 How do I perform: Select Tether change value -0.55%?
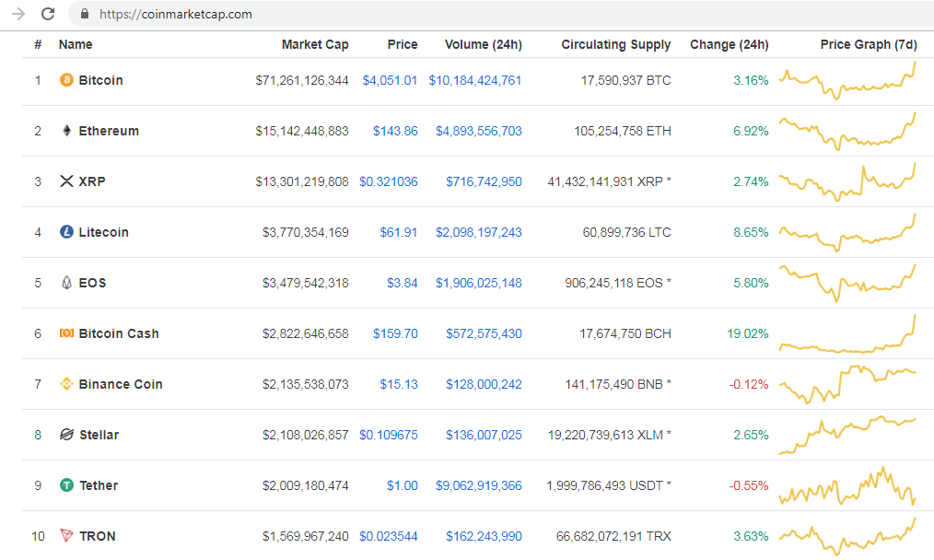(x=749, y=485)
